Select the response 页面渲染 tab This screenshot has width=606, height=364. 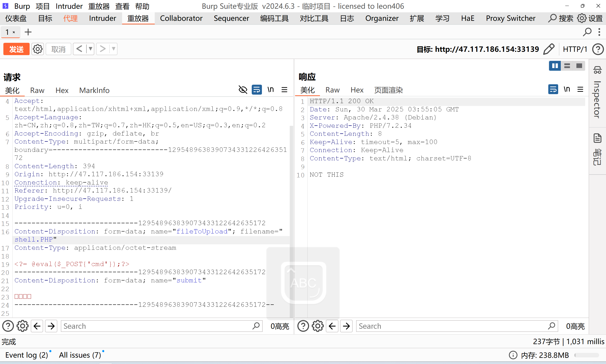388,90
